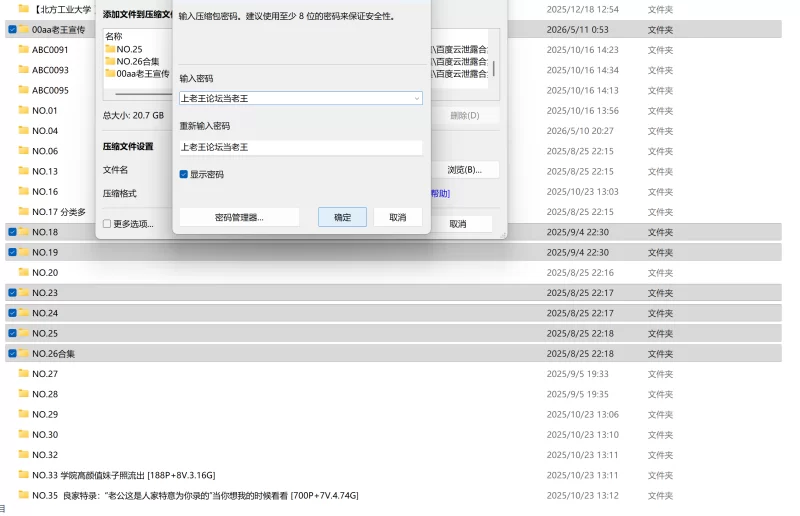Select the NO.27 folder icon
800x516 pixels.
click(23, 374)
